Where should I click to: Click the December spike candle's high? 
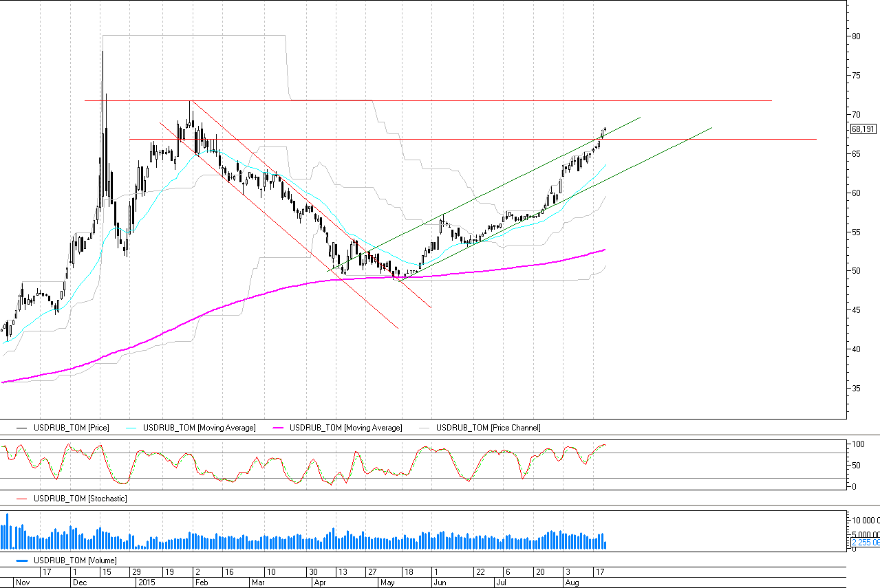point(103,52)
